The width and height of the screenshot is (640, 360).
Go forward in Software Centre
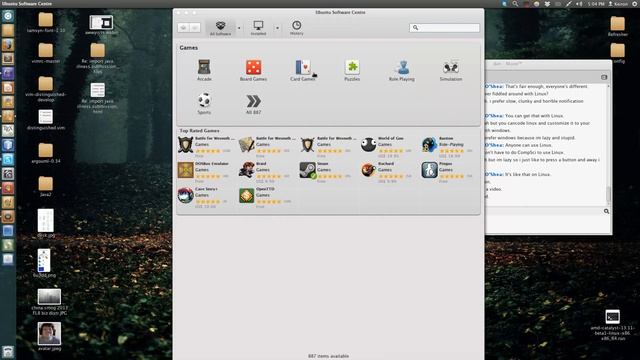click(195, 27)
